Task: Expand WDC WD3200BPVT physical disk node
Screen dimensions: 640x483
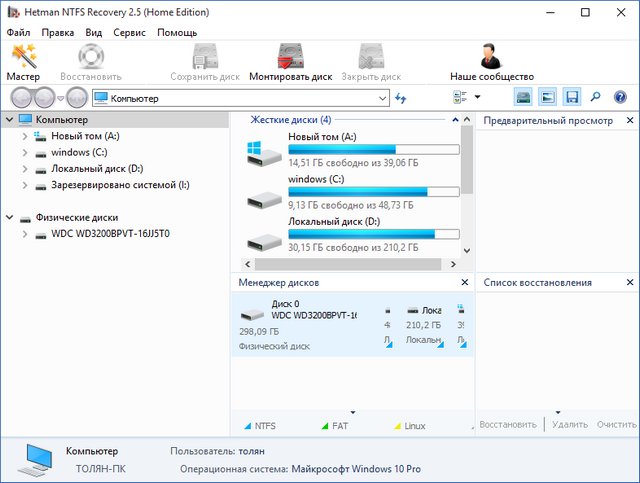Action: 25,234
